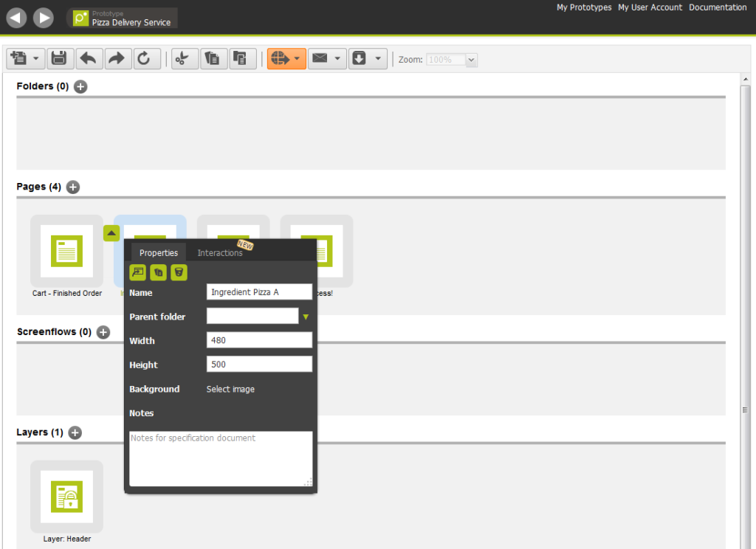Open the Documentation link

click(x=718, y=7)
